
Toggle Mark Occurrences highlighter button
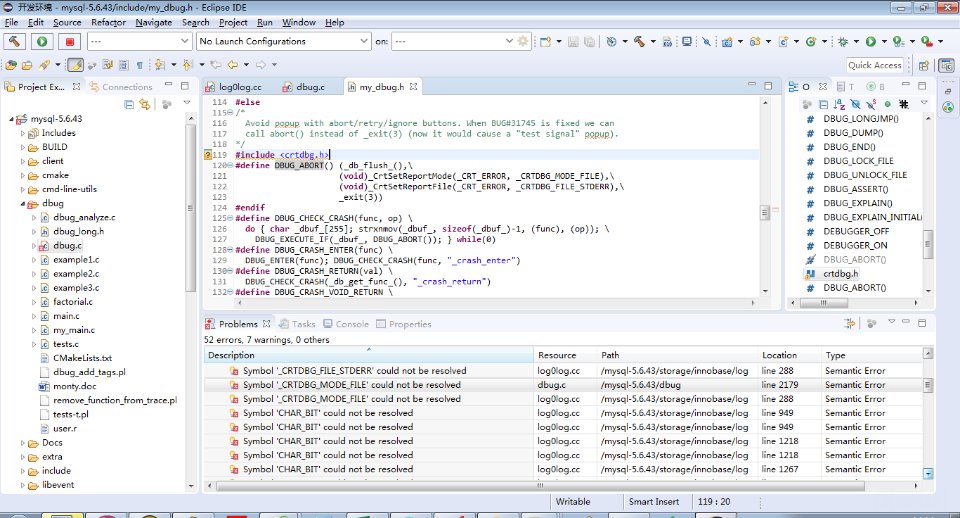tap(76, 65)
